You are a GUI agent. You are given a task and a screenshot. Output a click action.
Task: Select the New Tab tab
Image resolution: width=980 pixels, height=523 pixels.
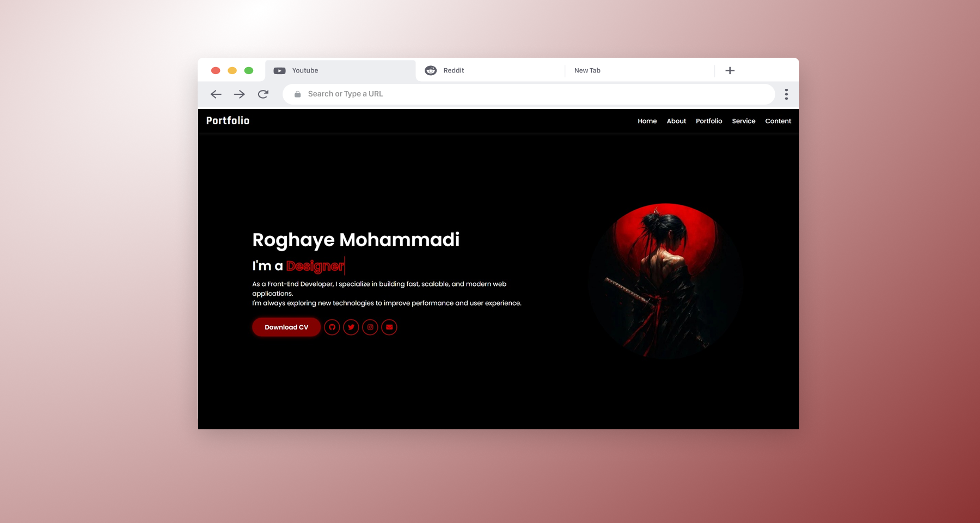click(587, 70)
